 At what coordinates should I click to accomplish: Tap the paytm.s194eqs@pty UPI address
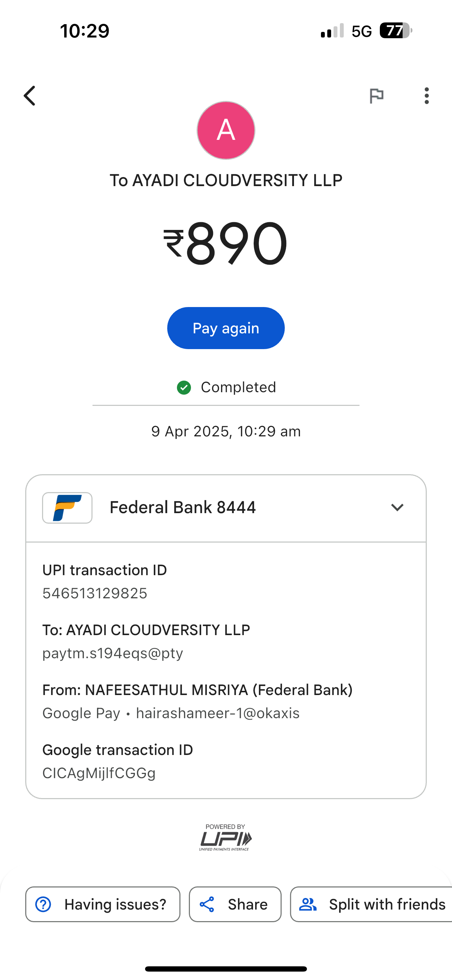(x=112, y=653)
